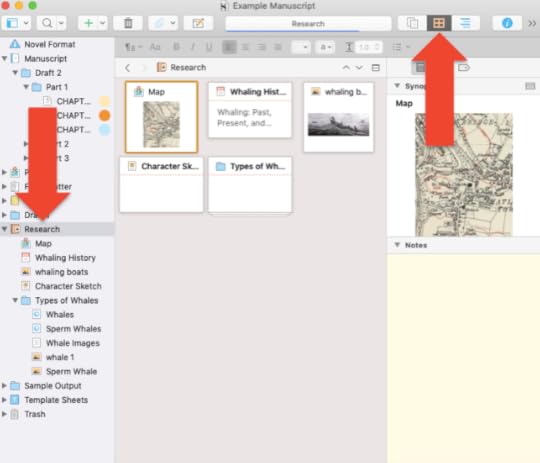Click the Research quick search field

pyautogui.click(x=308, y=23)
